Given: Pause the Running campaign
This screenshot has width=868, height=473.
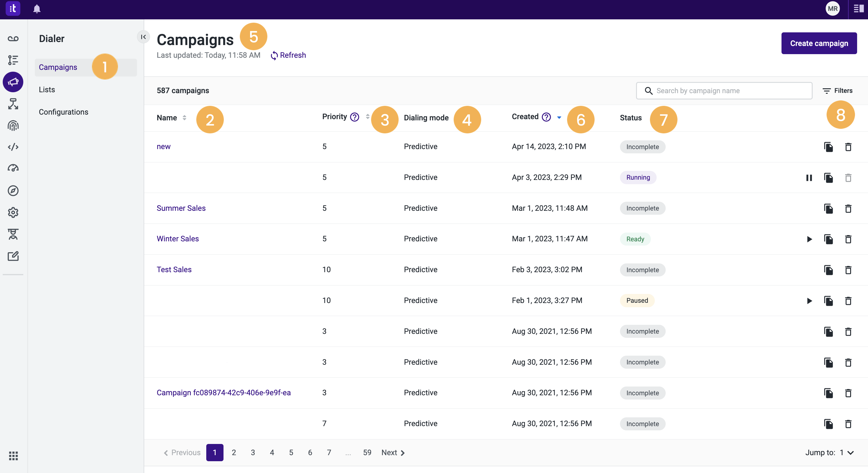Looking at the screenshot, I should tap(809, 178).
